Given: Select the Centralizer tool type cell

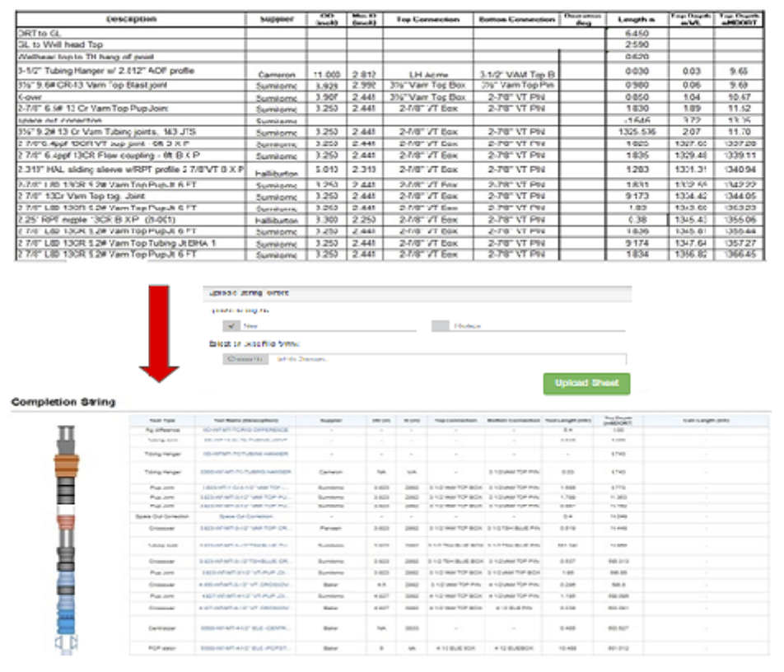Looking at the screenshot, I should tap(162, 628).
